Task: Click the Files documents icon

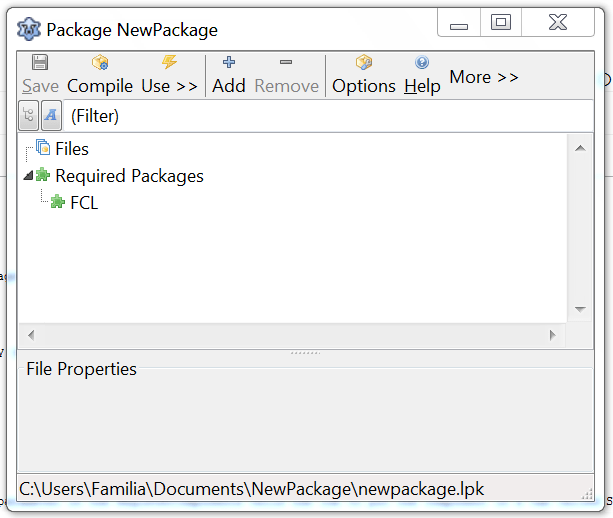Action: 43,147
